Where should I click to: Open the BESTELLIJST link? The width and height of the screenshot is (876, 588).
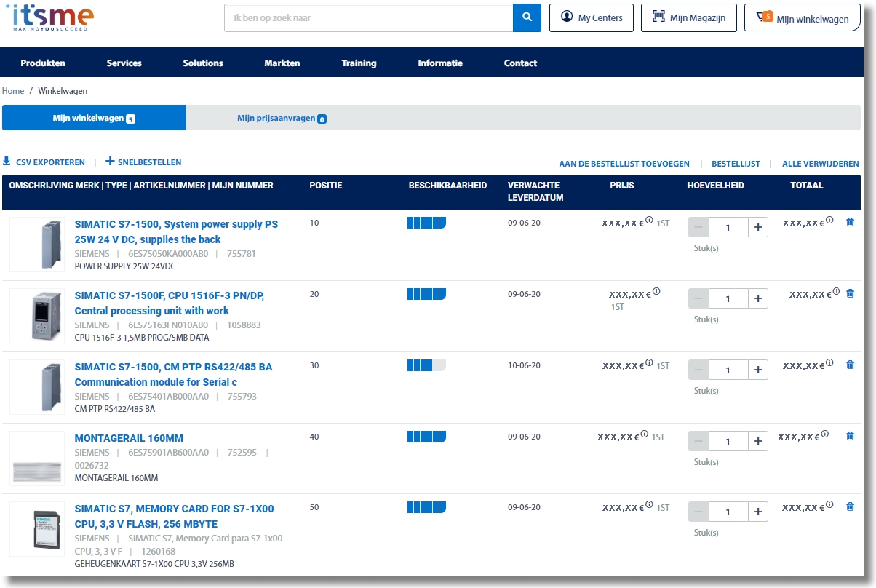736,164
